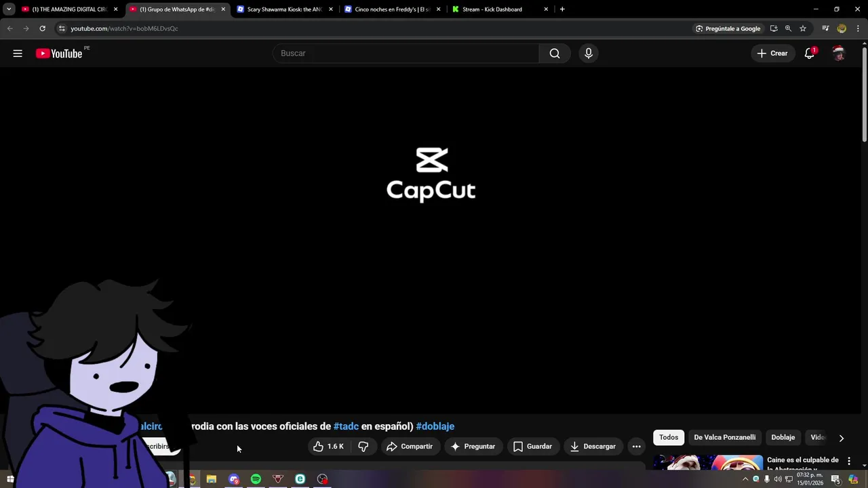868x488 pixels.
Task: Close the Kick Dashboard tab
Action: click(x=546, y=9)
